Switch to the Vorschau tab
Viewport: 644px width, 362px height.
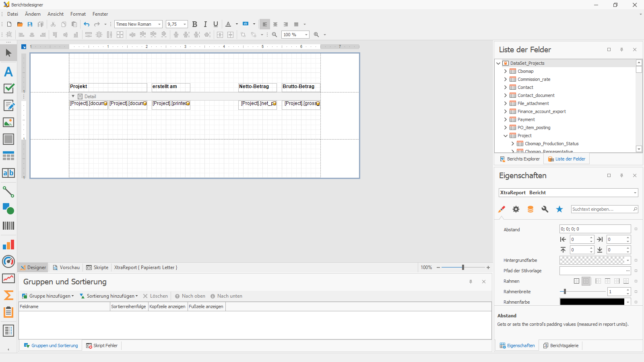66,267
